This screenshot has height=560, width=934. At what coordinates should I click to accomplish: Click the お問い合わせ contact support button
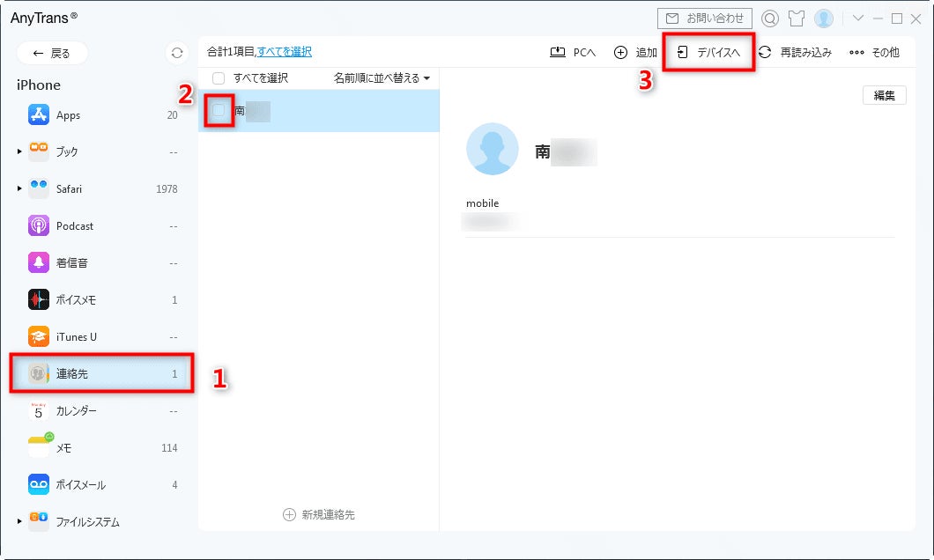coord(705,18)
